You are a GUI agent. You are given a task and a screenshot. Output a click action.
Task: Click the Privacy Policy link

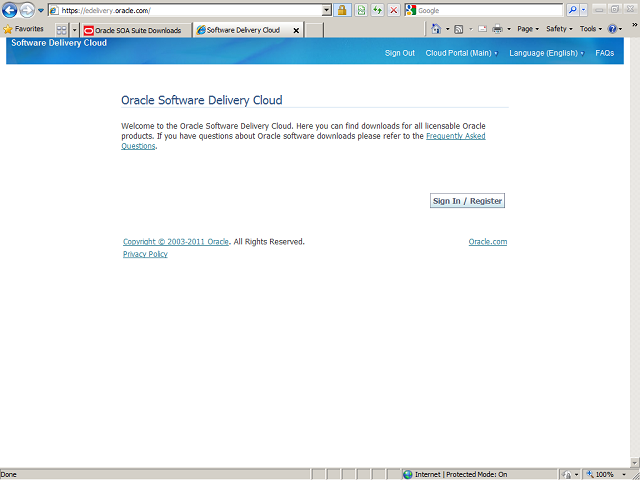(x=145, y=254)
